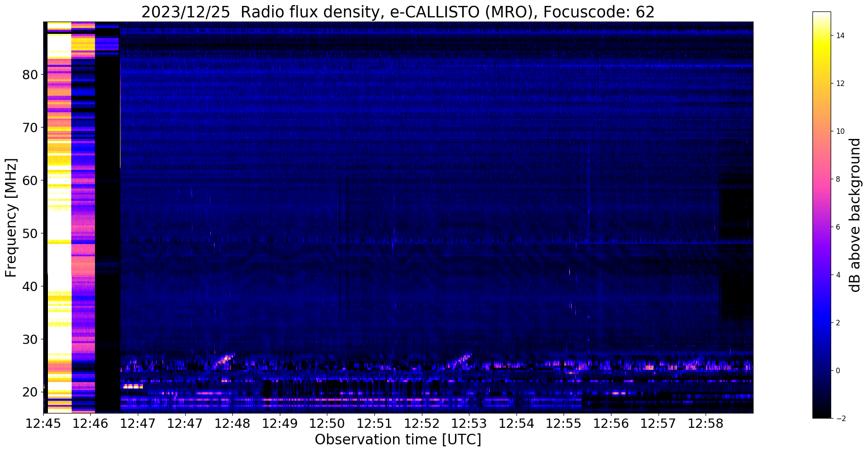Click the 30 MHz frequency tick label
The height and width of the screenshot is (452, 868).
31,339
